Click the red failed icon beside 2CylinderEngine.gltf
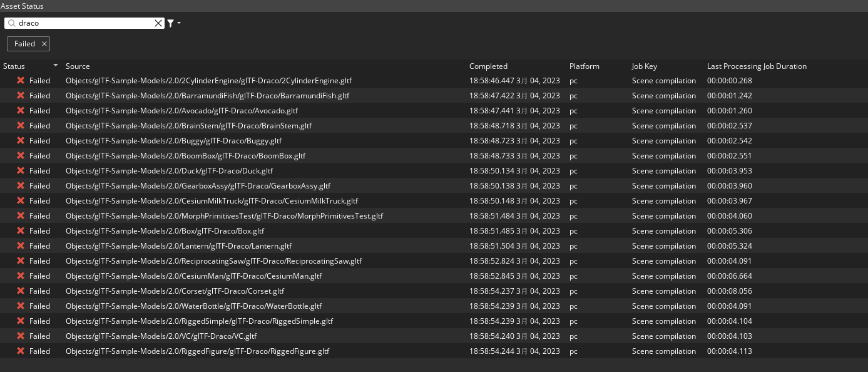The width and height of the screenshot is (868, 372). point(20,80)
